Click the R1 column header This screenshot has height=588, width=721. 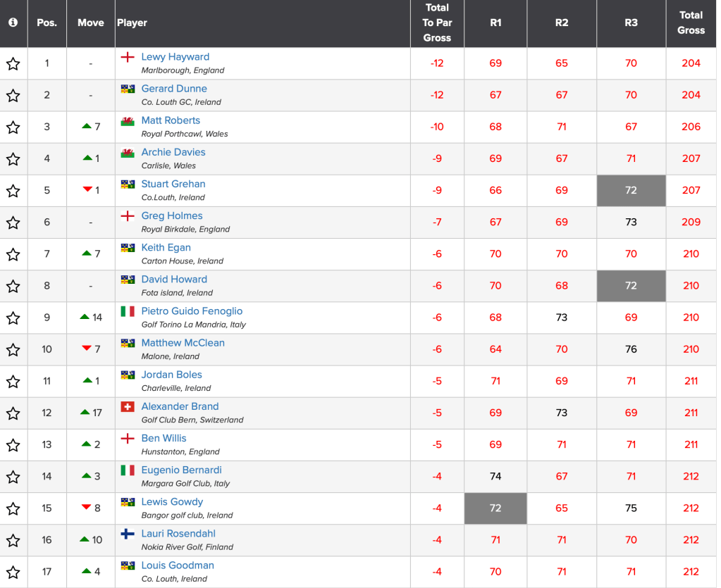495,23
